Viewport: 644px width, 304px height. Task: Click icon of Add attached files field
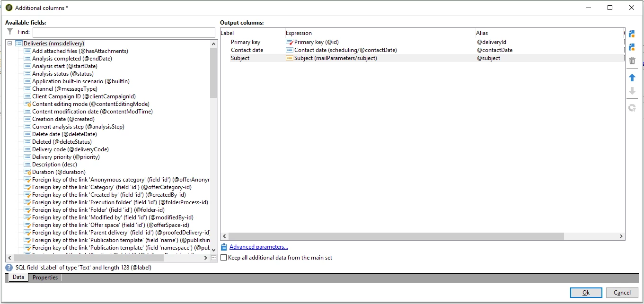pyautogui.click(x=27, y=51)
